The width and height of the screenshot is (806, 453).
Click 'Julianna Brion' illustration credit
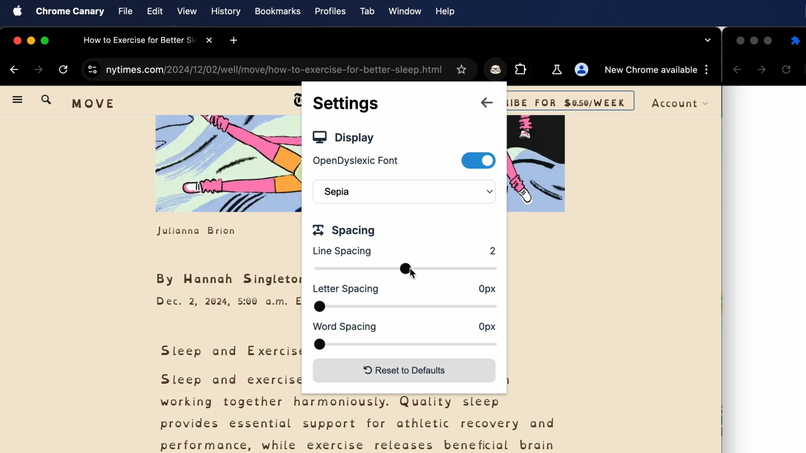(196, 231)
